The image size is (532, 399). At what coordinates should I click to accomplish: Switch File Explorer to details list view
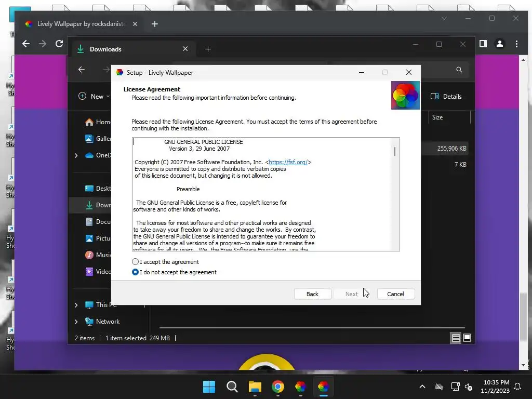tap(456, 338)
